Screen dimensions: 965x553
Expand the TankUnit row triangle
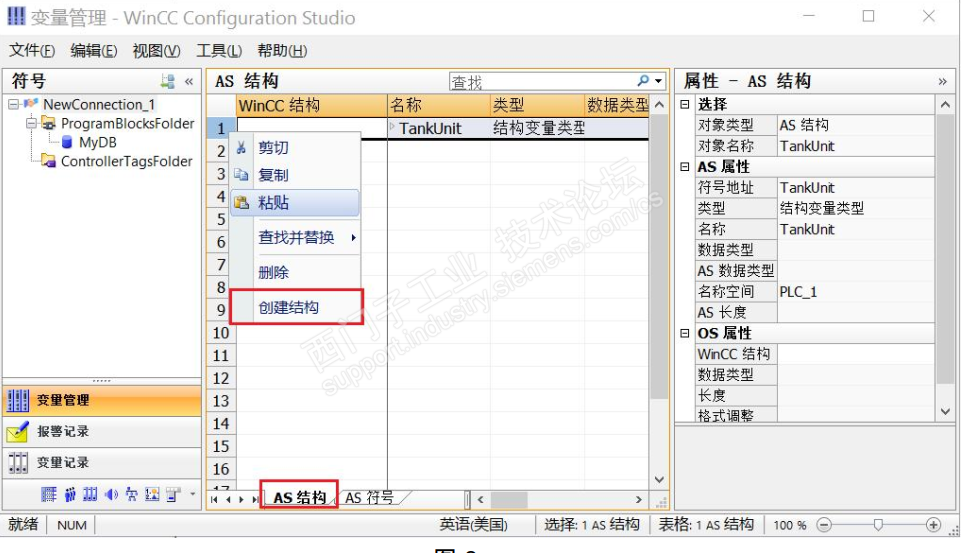point(393,127)
